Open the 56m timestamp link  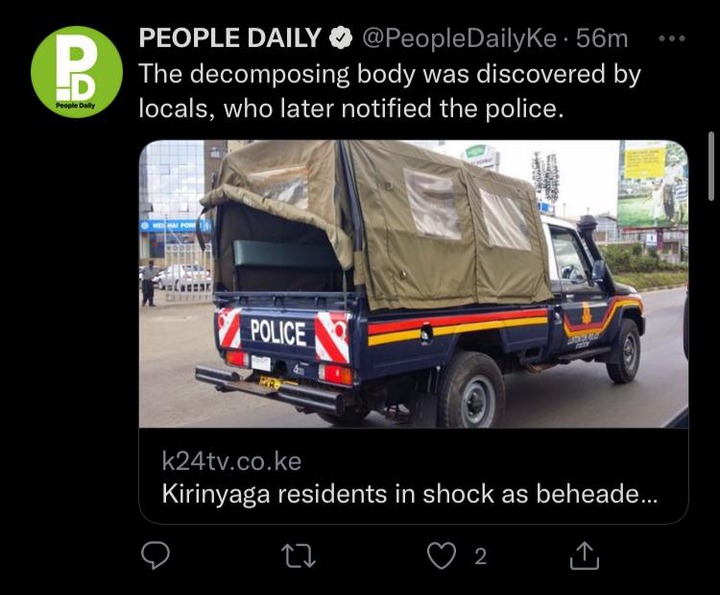click(602, 38)
